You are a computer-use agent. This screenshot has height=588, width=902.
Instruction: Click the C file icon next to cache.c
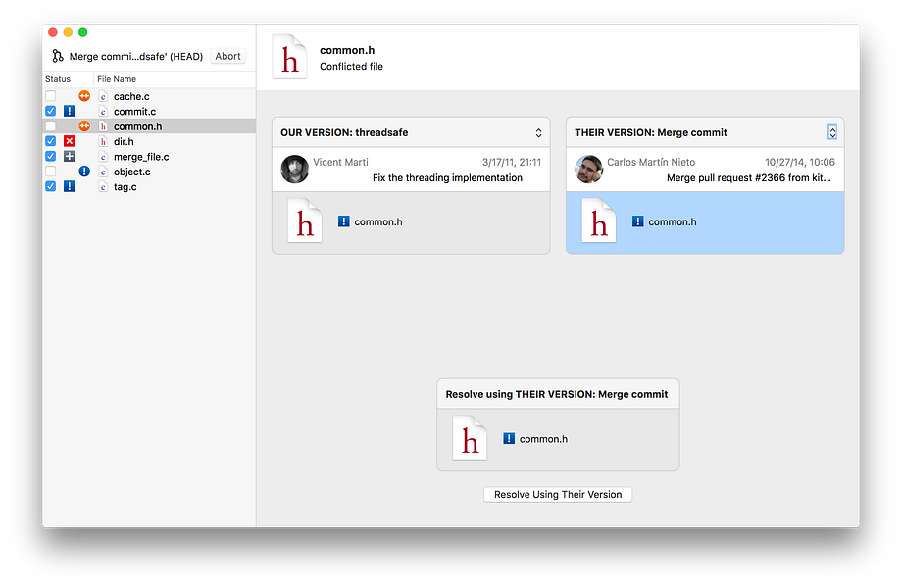click(103, 96)
